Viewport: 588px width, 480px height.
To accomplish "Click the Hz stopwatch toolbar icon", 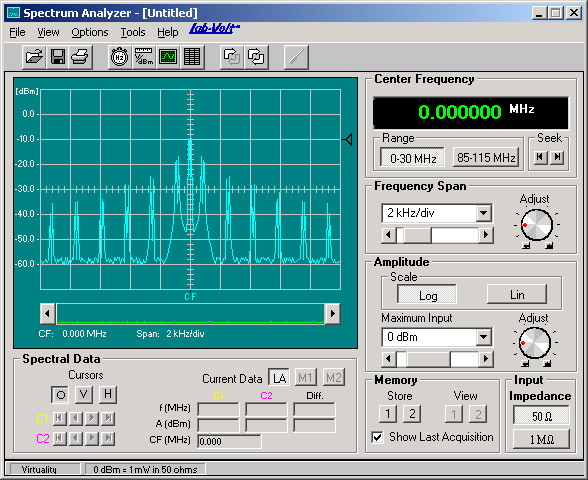I will coord(120,57).
